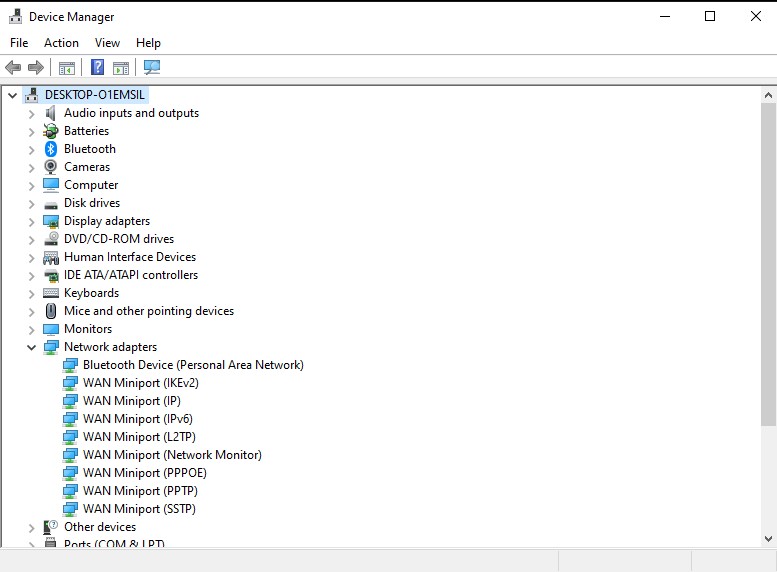777x572 pixels.
Task: Expand the Batteries chevron
Action: point(31,132)
